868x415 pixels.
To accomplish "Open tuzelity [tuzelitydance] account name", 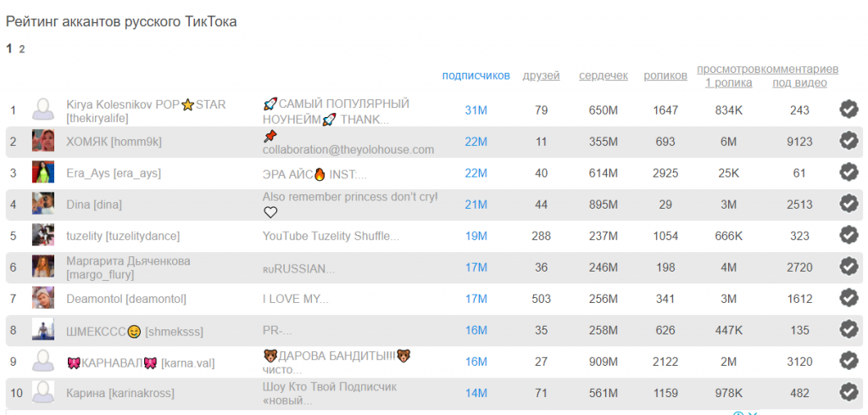I will pyautogui.click(x=123, y=236).
